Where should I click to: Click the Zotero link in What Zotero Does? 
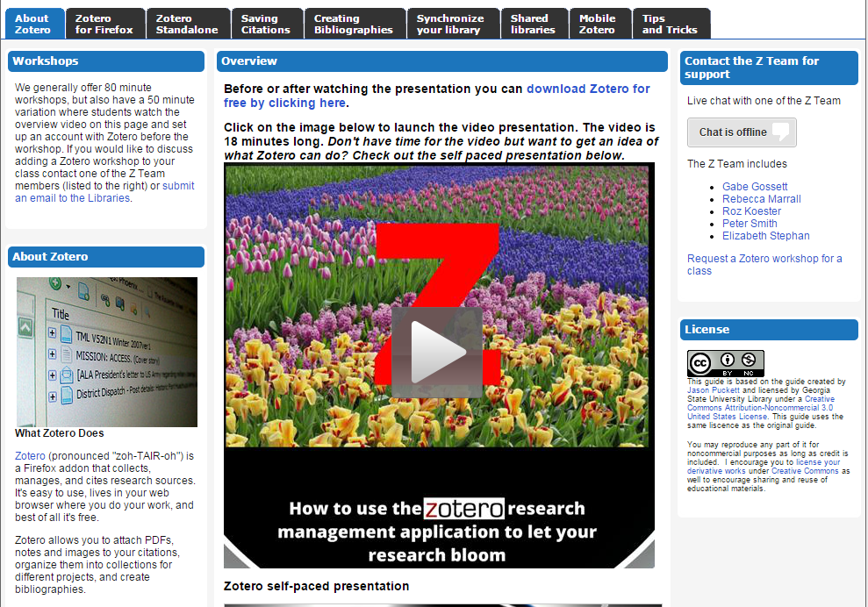30,456
